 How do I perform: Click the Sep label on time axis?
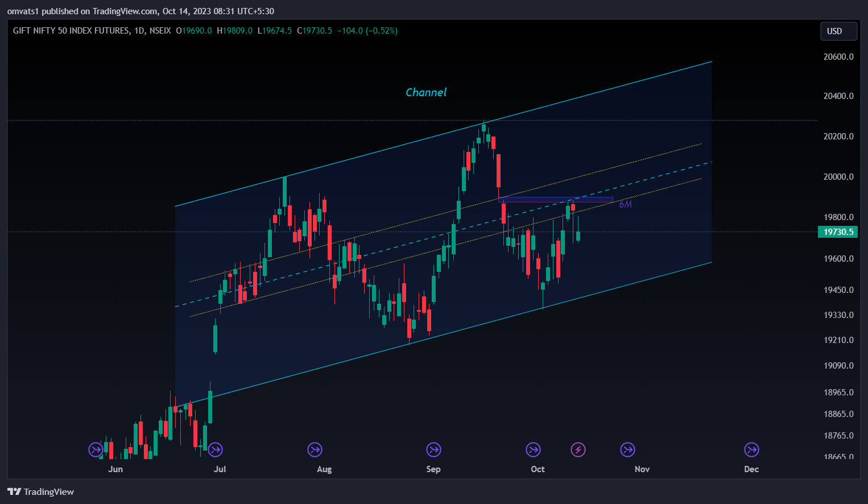[x=433, y=469]
